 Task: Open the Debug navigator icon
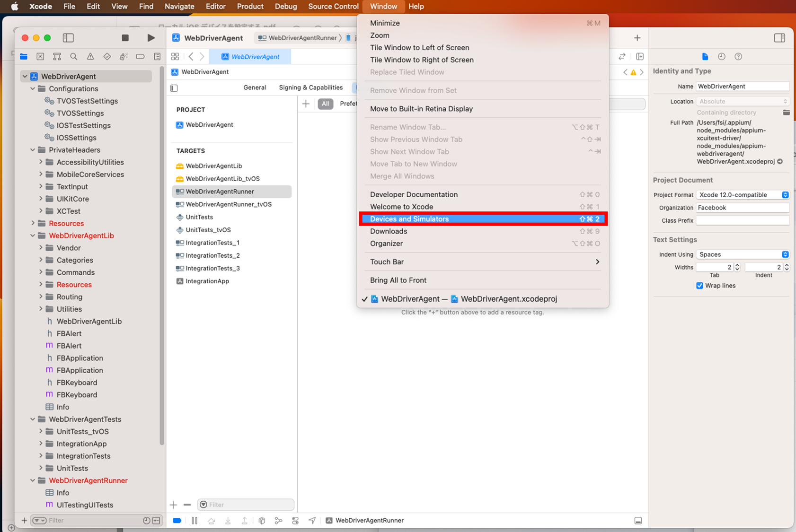124,57
